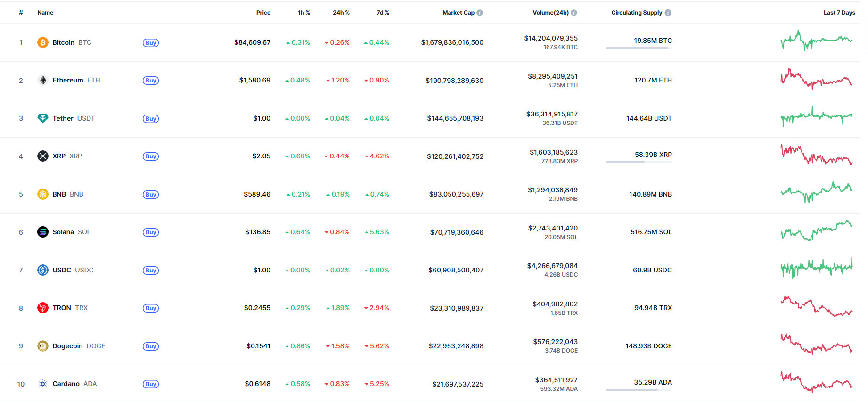Sort by 1h % column header
The image size is (868, 403).
coord(304,13)
